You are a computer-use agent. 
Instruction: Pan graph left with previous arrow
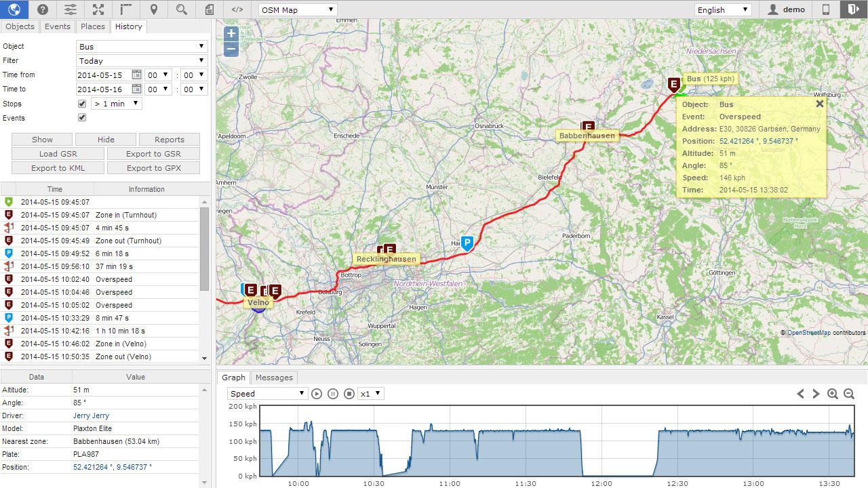coord(800,394)
